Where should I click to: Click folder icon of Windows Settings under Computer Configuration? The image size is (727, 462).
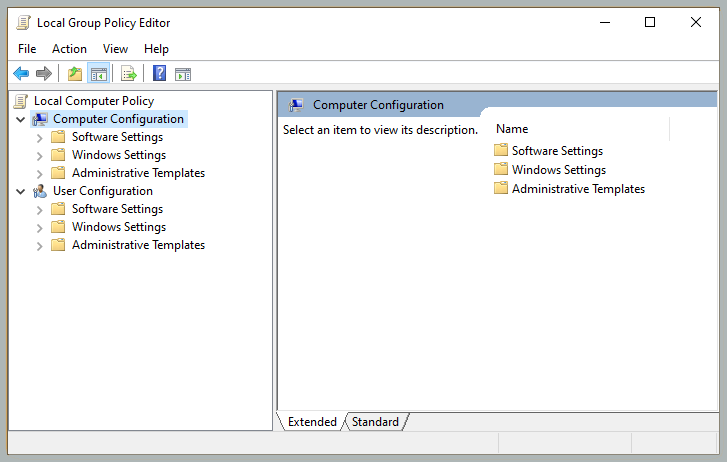click(x=58, y=155)
